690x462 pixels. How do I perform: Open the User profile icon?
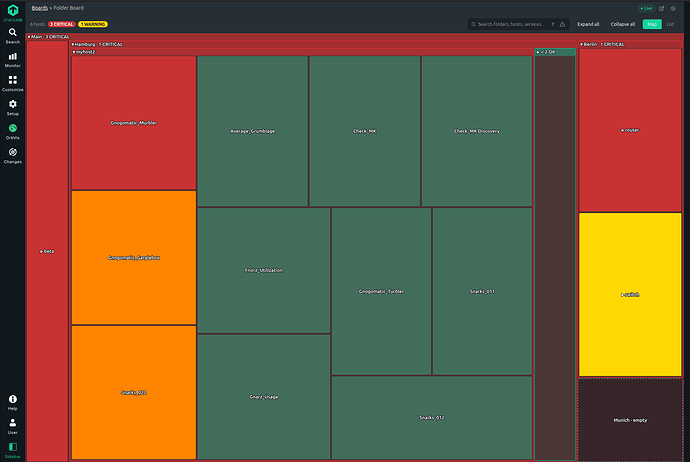point(12,426)
